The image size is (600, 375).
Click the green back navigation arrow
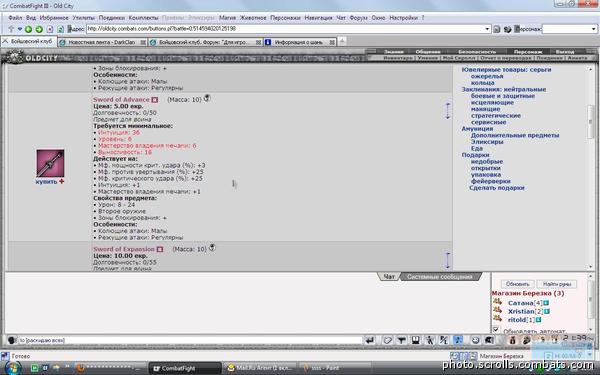pyautogui.click(x=28, y=29)
